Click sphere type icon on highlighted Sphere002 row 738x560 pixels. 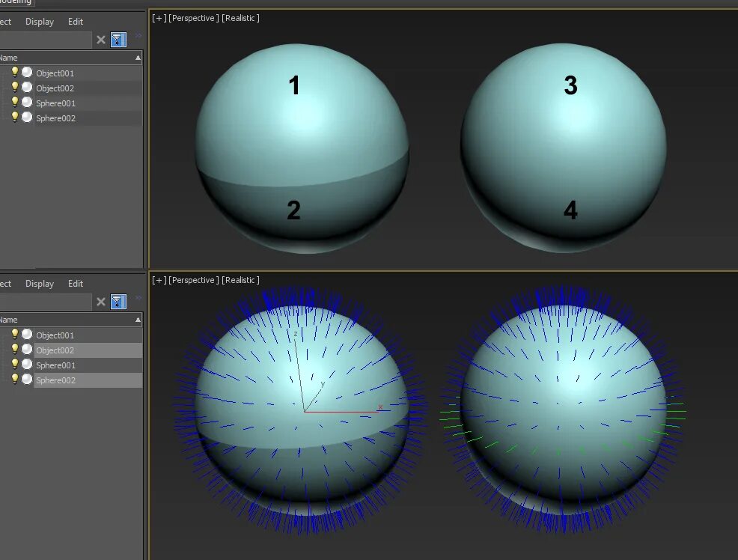pos(27,379)
